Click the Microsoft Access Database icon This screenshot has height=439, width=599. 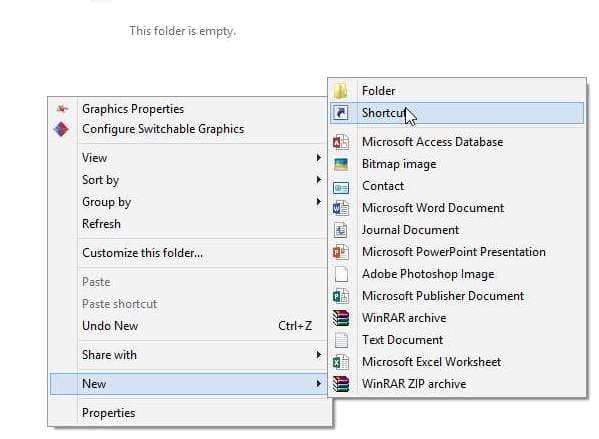pos(340,142)
